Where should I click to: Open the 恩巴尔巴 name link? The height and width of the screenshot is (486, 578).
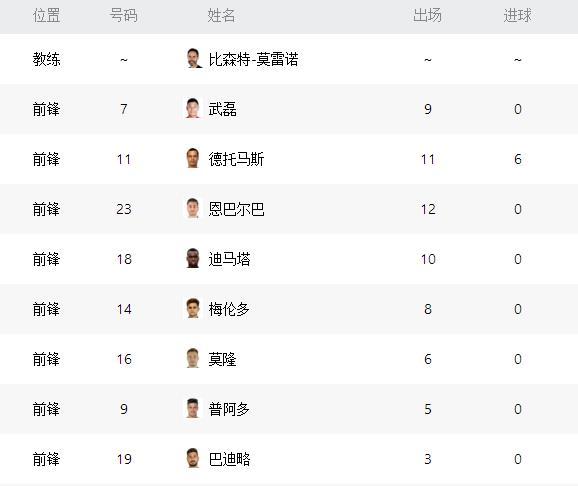click(x=236, y=209)
